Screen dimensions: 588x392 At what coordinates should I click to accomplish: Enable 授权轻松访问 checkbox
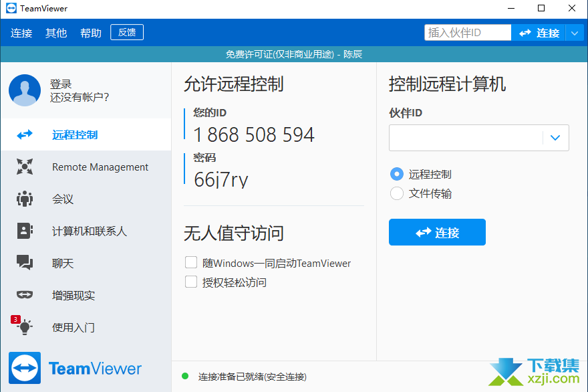(x=191, y=282)
